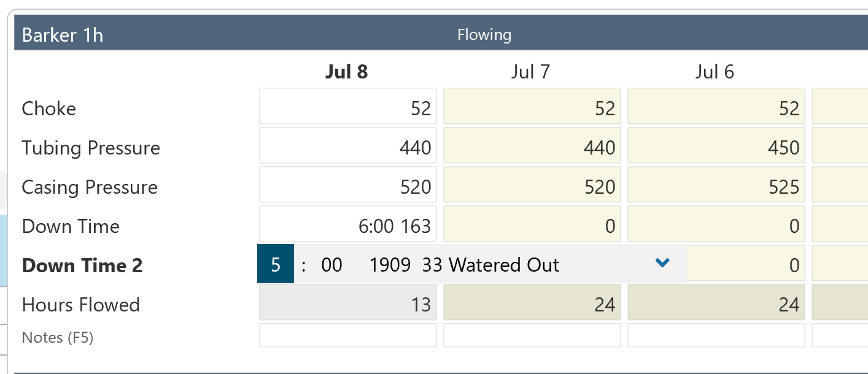
Task: Expand the Down Time 2 reason dropdown
Action: [x=662, y=264]
